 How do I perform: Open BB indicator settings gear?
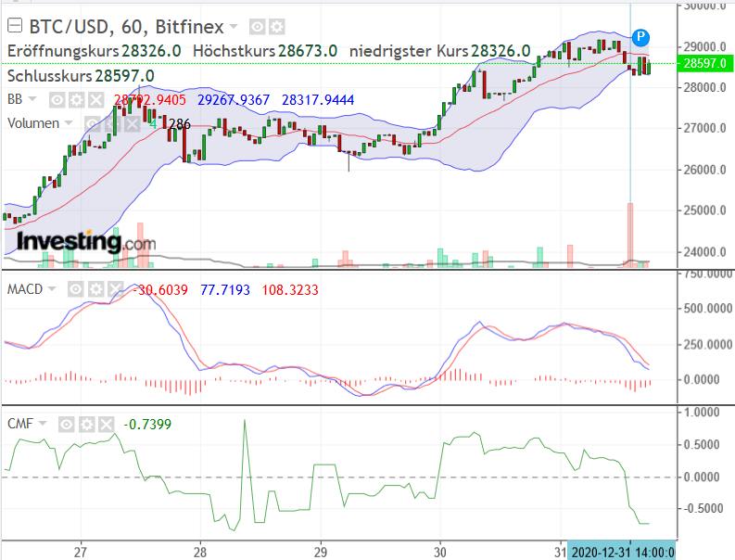[76, 100]
